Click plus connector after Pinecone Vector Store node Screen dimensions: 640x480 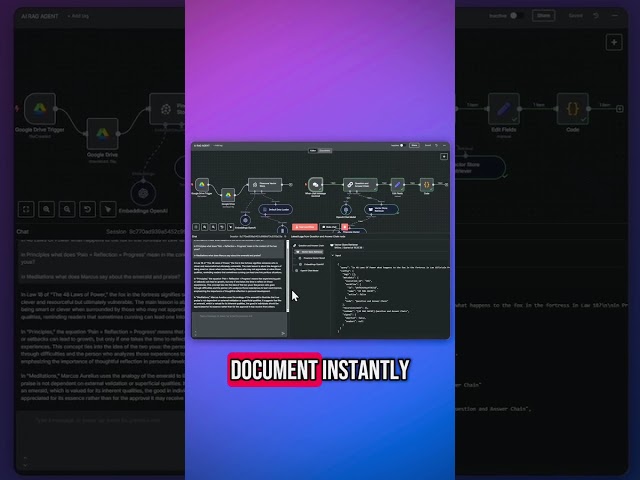[291, 184]
